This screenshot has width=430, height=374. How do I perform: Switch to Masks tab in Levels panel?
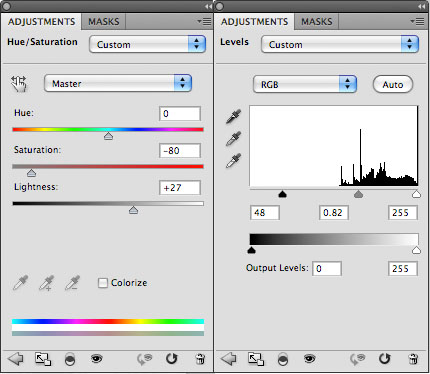coord(317,22)
